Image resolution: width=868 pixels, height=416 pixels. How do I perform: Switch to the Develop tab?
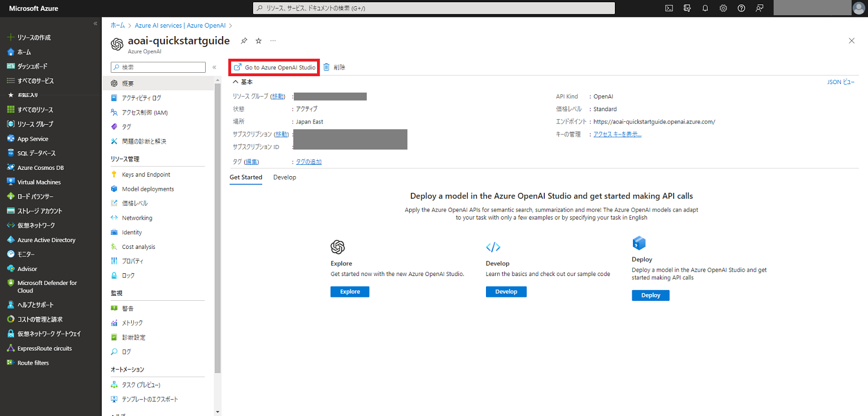(x=284, y=177)
